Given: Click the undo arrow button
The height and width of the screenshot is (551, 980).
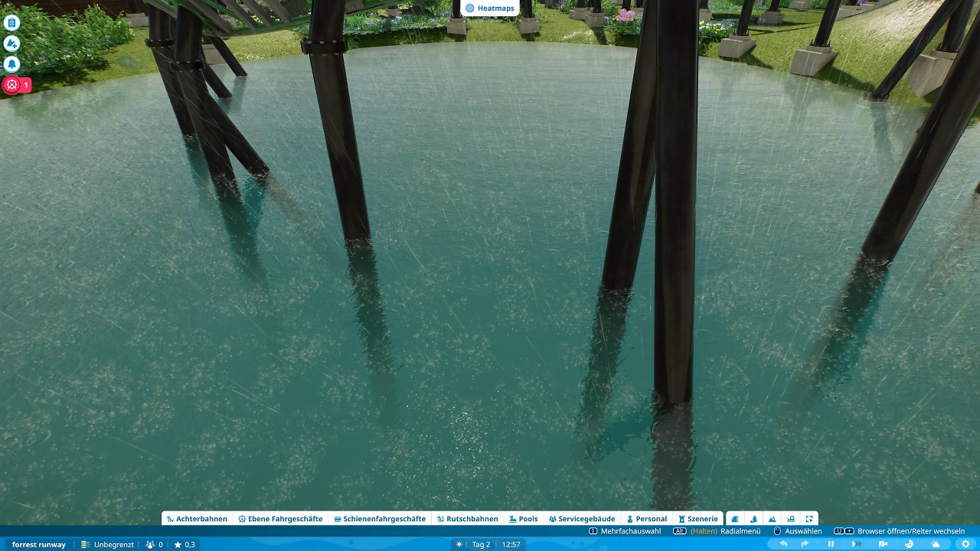Looking at the screenshot, I should (783, 544).
